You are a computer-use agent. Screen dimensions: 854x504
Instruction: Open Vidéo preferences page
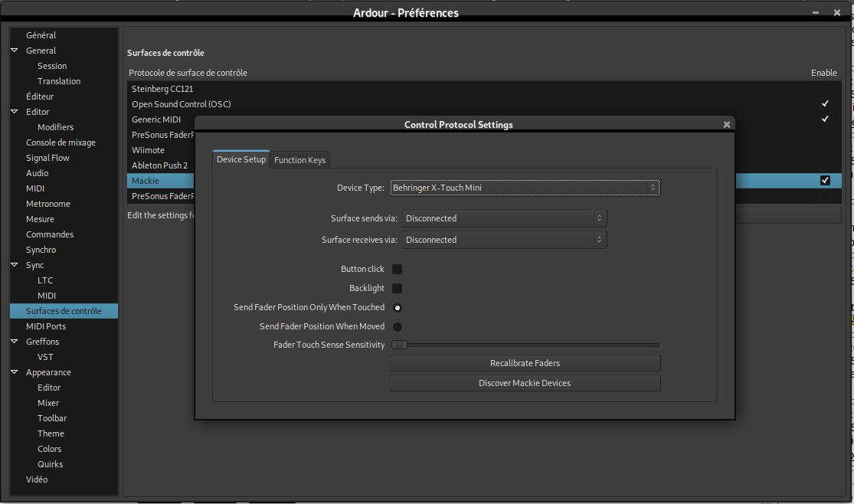37,479
